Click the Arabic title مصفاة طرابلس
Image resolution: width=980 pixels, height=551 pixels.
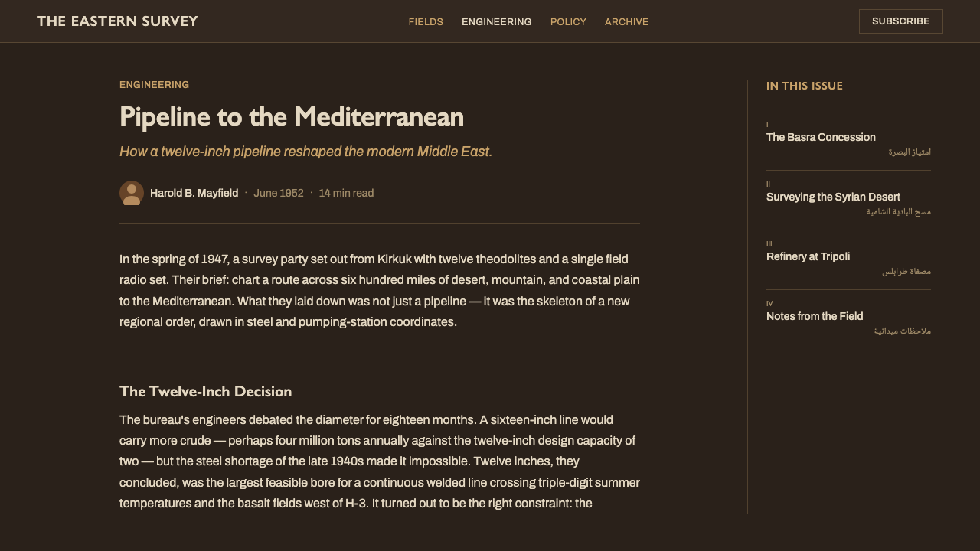(906, 271)
